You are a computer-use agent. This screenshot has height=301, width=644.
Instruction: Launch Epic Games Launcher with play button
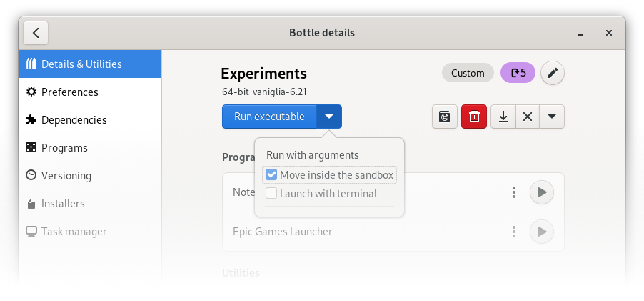point(541,232)
